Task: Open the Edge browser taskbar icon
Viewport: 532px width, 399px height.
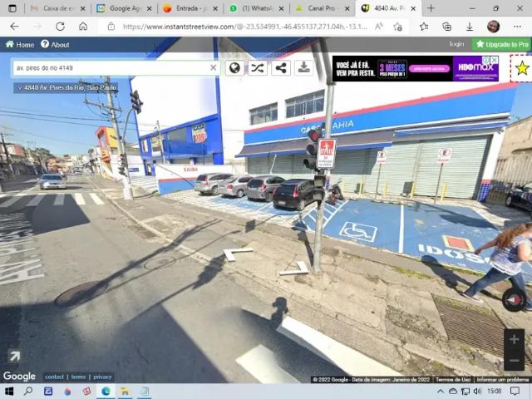Action: [x=106, y=392]
